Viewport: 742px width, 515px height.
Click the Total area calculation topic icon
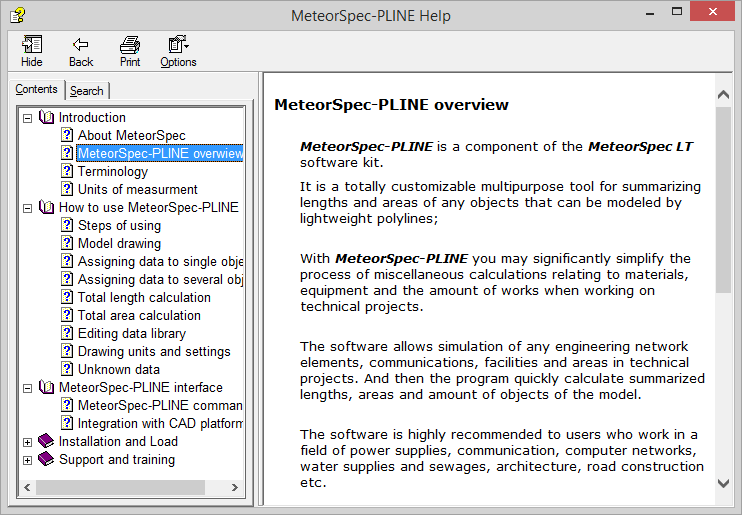pyautogui.click(x=67, y=315)
